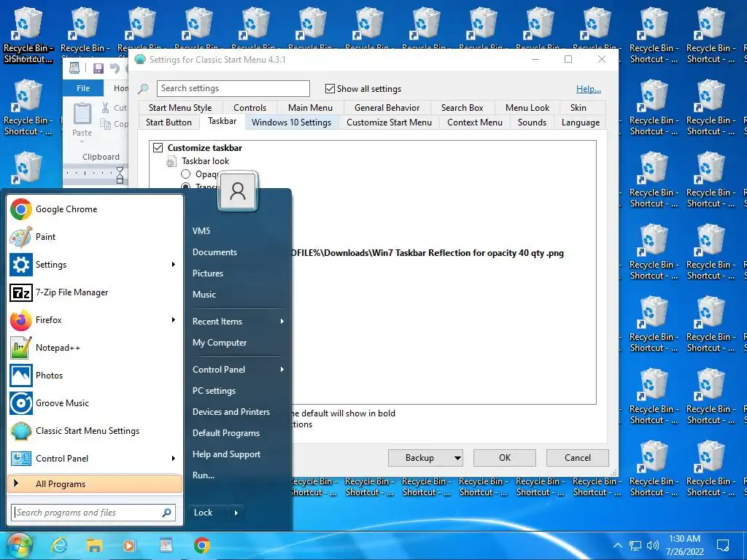Click WordPad undo arrow icon

115,68
